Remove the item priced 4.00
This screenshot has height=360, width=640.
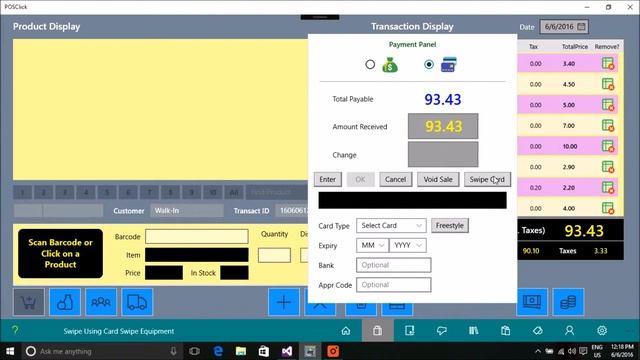pyautogui.click(x=608, y=208)
